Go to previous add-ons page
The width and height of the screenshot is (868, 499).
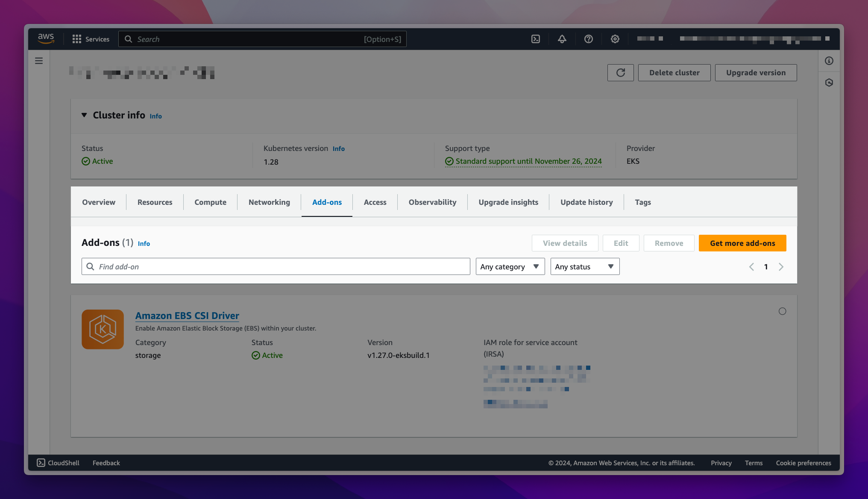pyautogui.click(x=751, y=267)
